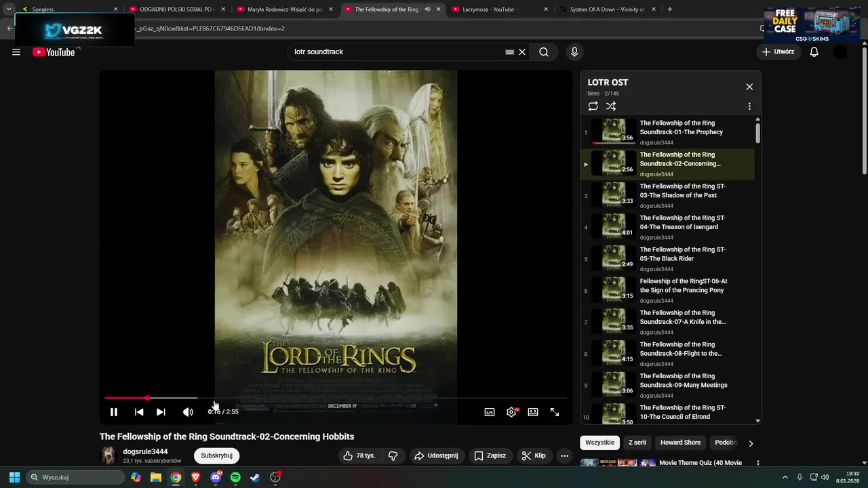Open browser tab search dropdown arrow
Viewport: 868px width, 488px height.
[9, 9]
